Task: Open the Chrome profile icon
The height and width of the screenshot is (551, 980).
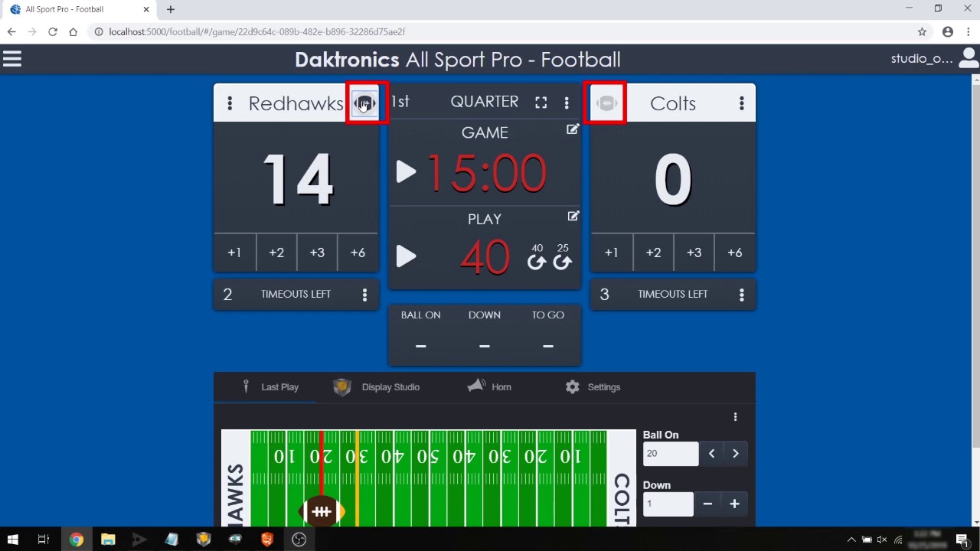Action: [x=948, y=32]
